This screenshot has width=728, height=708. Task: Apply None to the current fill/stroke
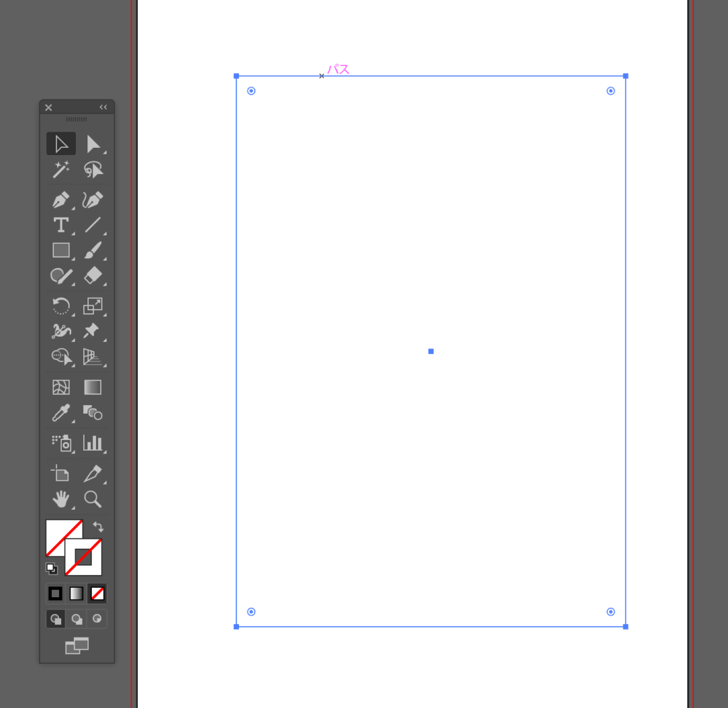click(x=97, y=593)
